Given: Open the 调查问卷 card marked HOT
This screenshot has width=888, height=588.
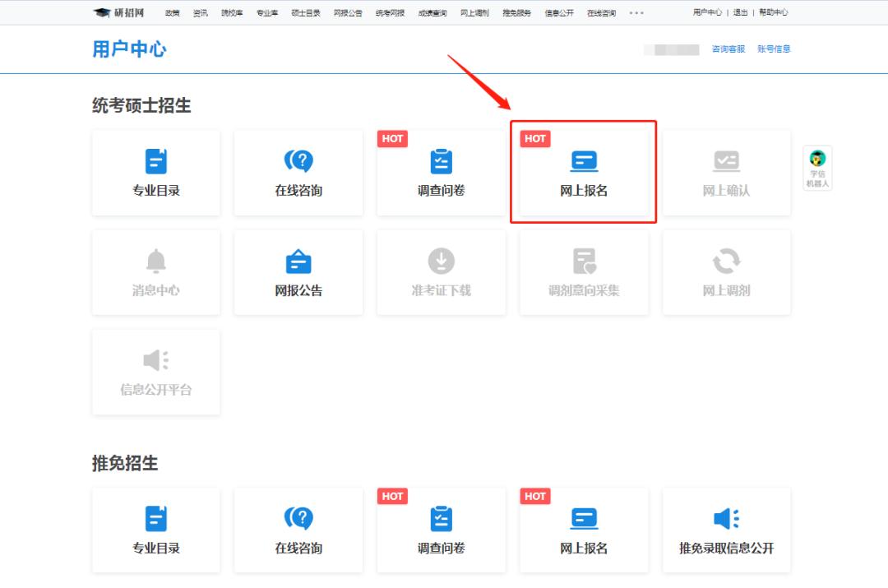Looking at the screenshot, I should click(x=441, y=173).
